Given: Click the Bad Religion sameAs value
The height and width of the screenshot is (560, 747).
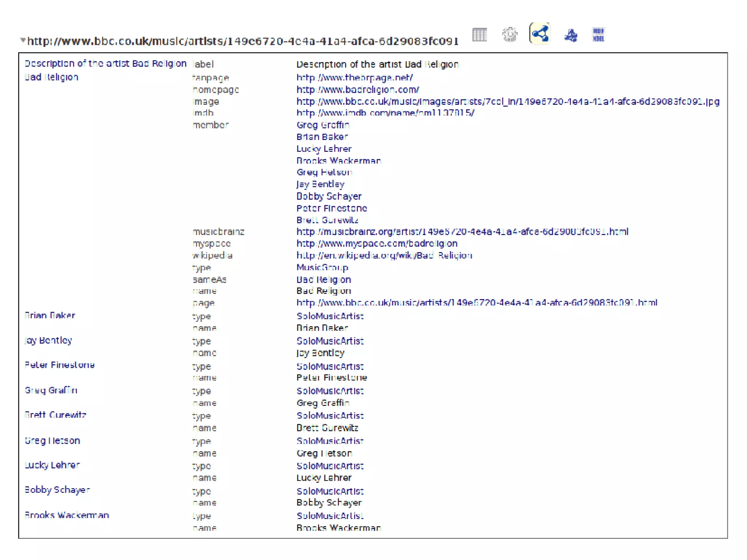Looking at the screenshot, I should coord(324,280).
